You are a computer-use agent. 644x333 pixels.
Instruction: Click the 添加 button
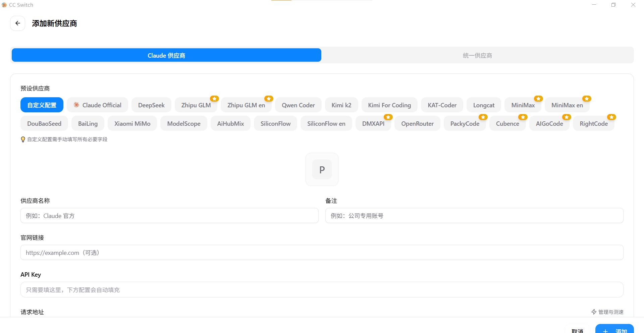[x=614, y=329]
